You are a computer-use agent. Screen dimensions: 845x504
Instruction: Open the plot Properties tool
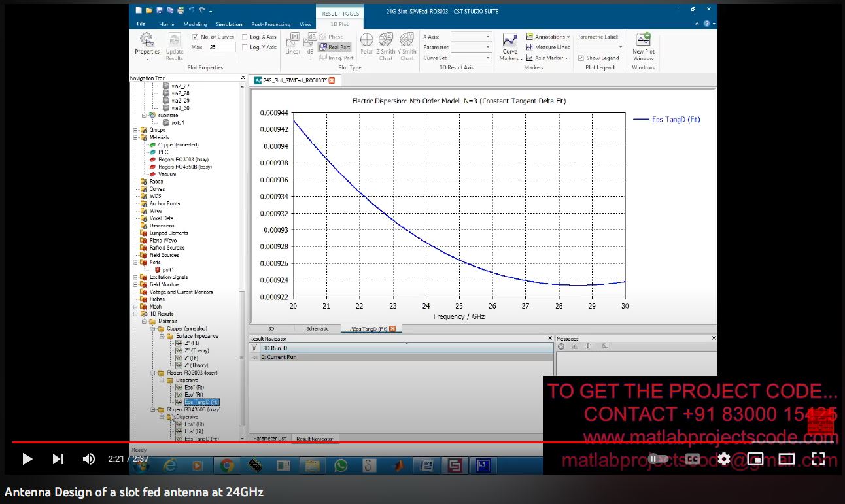point(147,44)
